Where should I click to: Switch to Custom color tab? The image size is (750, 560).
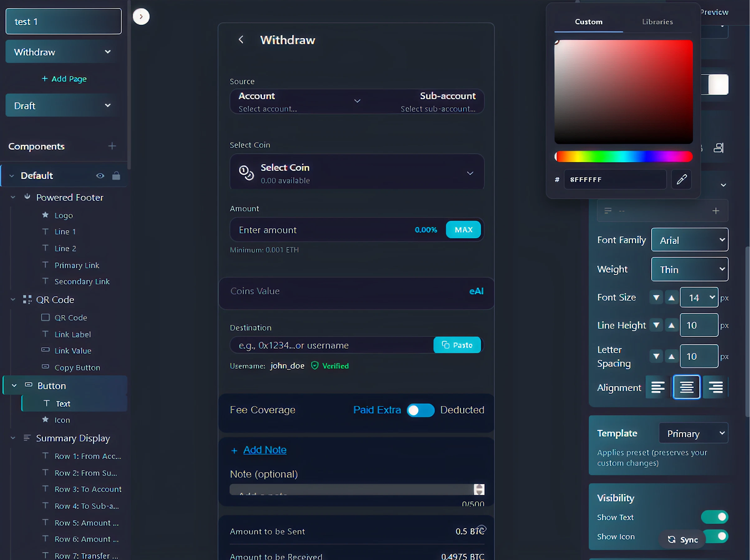(x=589, y=22)
